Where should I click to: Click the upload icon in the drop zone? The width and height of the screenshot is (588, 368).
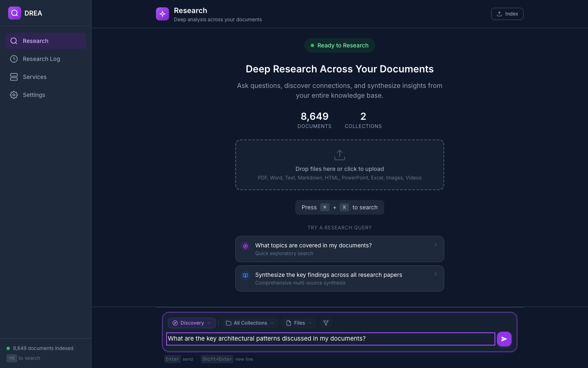[x=339, y=155]
